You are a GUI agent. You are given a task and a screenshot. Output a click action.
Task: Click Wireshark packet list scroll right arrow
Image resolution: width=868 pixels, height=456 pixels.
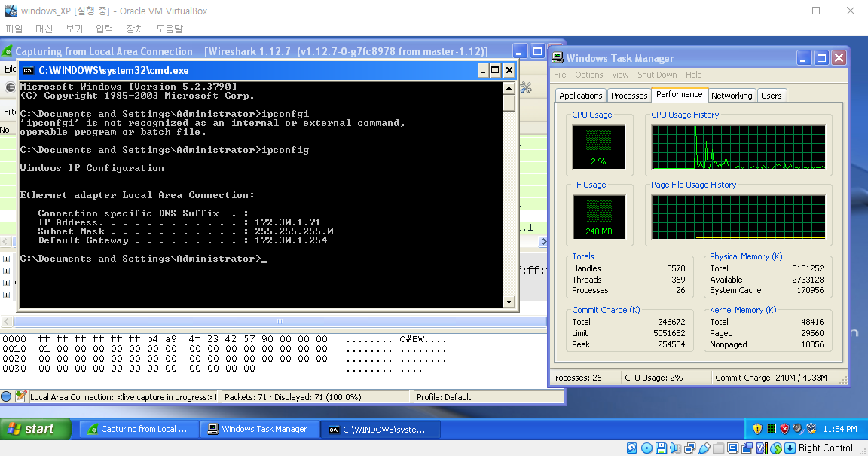pyautogui.click(x=543, y=242)
